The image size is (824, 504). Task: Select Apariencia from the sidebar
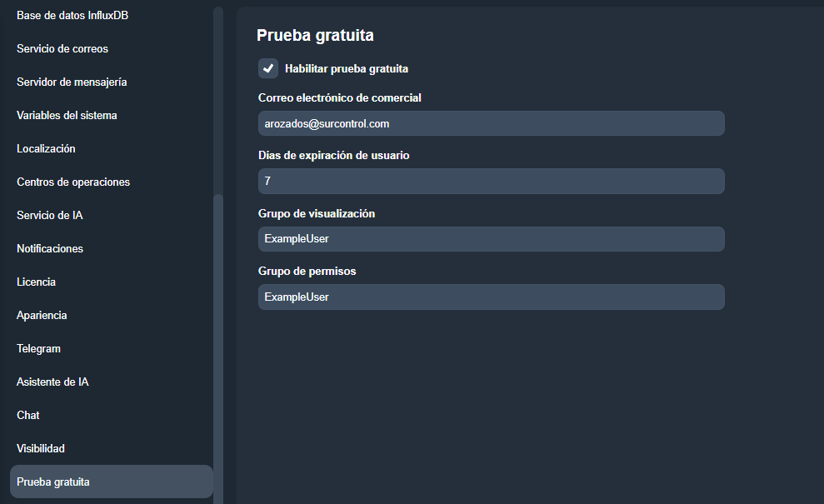click(x=40, y=315)
